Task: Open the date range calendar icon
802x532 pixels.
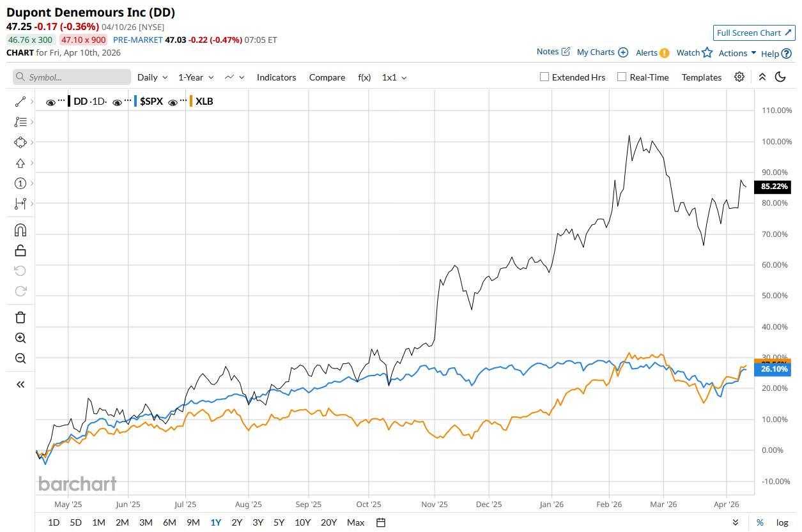Action: pyautogui.click(x=381, y=522)
